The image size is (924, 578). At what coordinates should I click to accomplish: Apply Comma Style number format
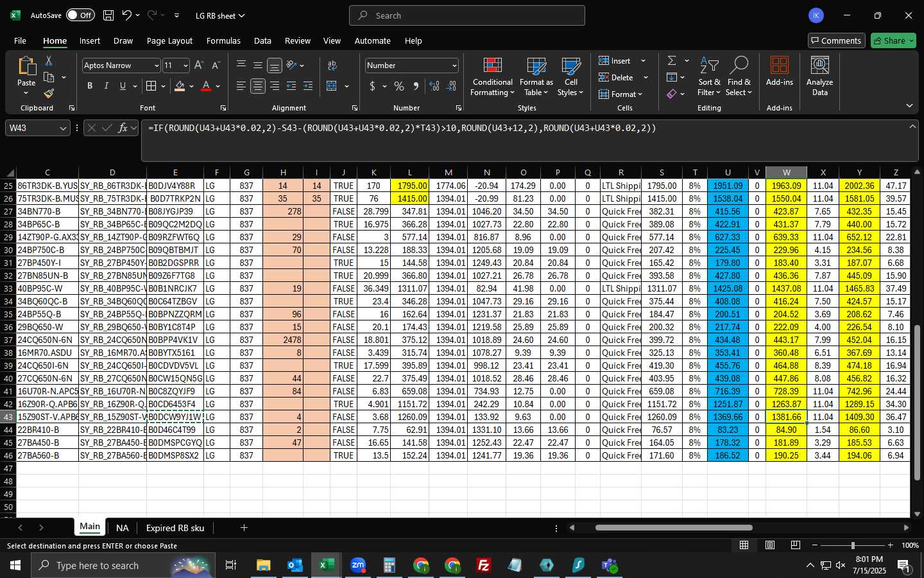416,86
